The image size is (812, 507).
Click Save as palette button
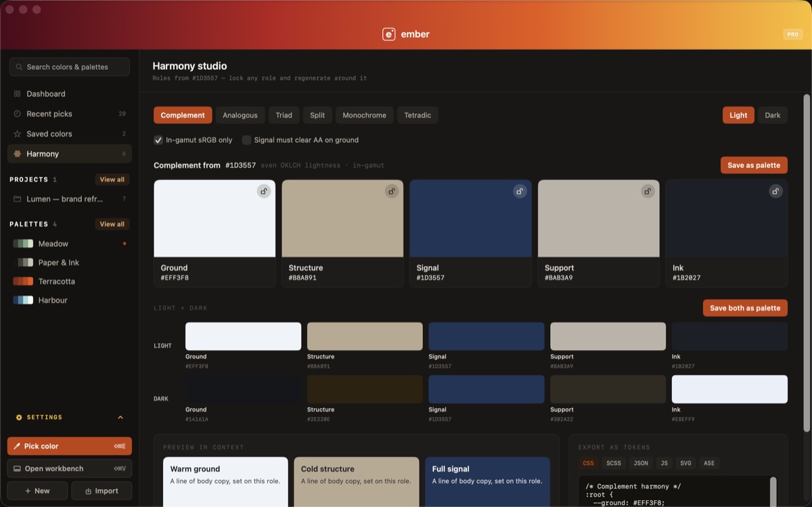[x=754, y=165]
